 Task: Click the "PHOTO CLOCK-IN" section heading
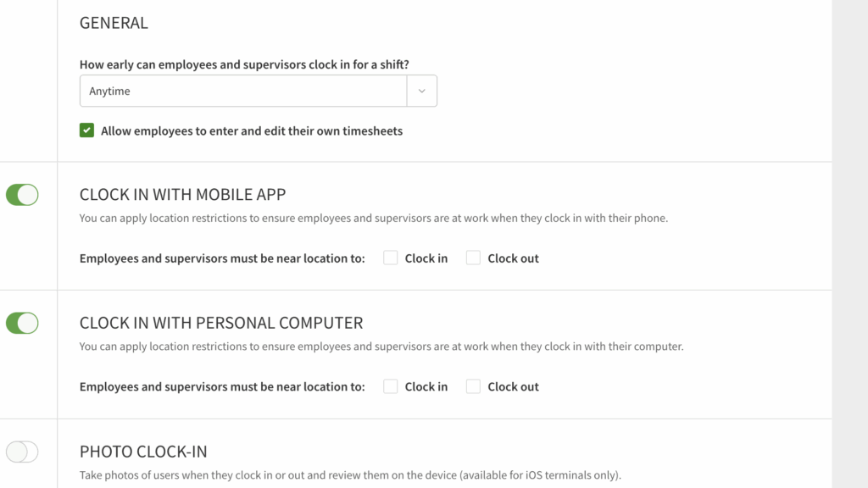143,452
